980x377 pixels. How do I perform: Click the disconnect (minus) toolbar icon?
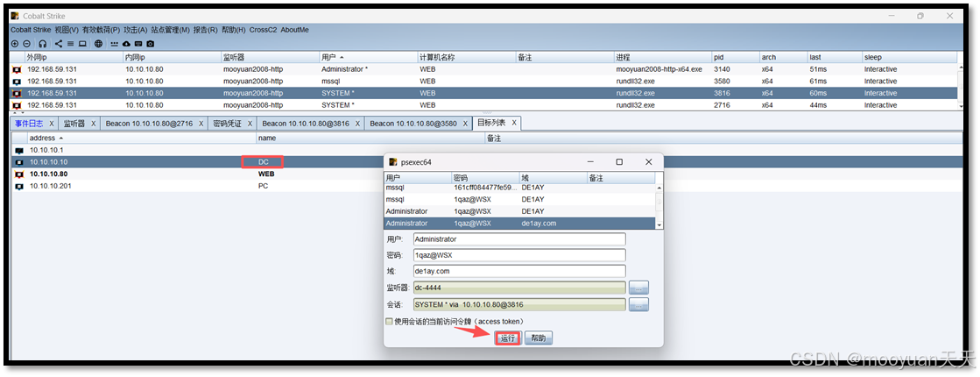pyautogui.click(x=26, y=44)
